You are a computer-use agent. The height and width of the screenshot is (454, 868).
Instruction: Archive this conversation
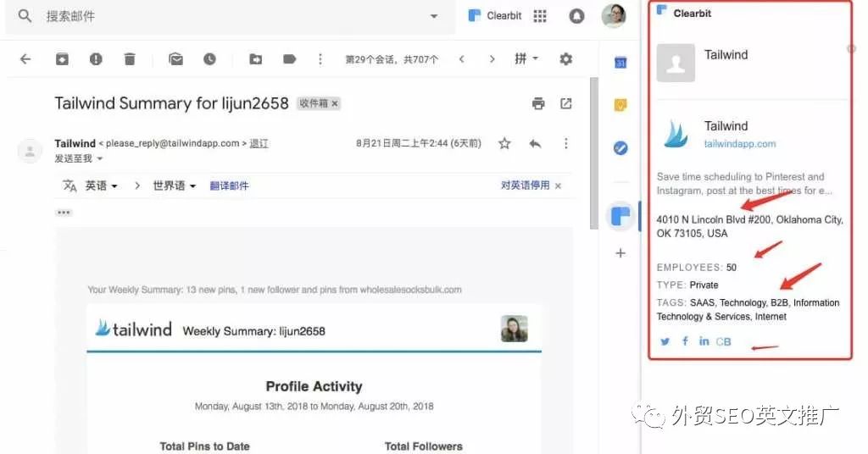[x=62, y=58]
